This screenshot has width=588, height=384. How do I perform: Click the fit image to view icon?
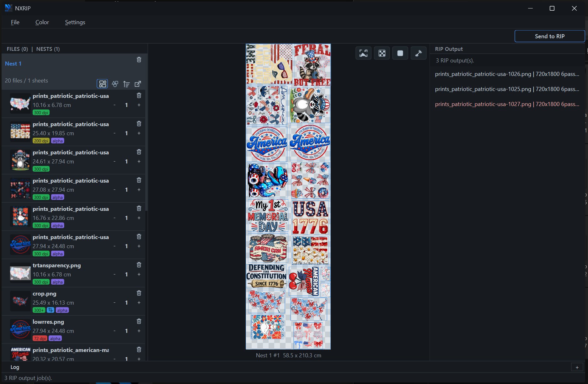(363, 53)
